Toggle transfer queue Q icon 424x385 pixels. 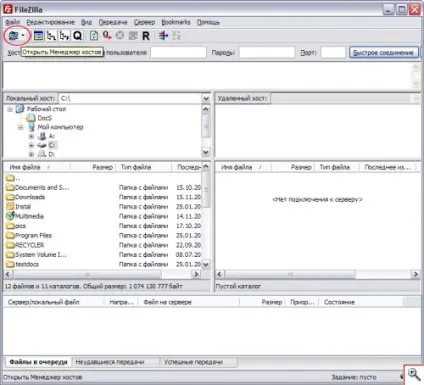coord(77,36)
